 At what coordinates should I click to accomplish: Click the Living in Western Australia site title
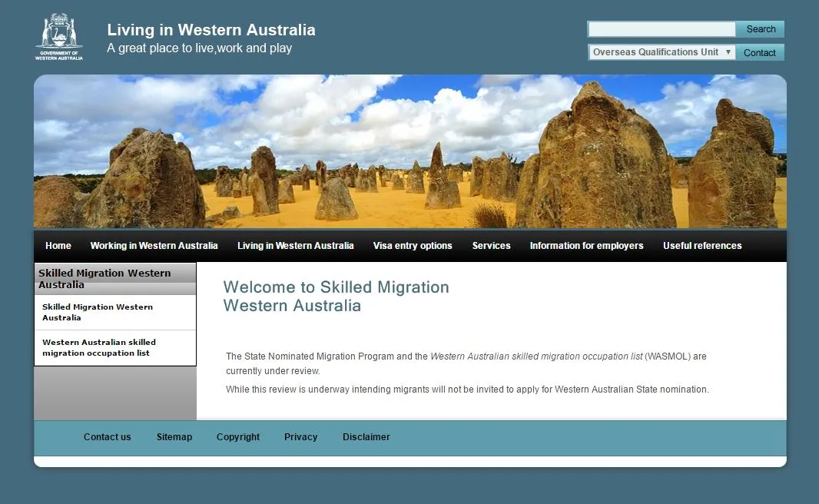211,30
